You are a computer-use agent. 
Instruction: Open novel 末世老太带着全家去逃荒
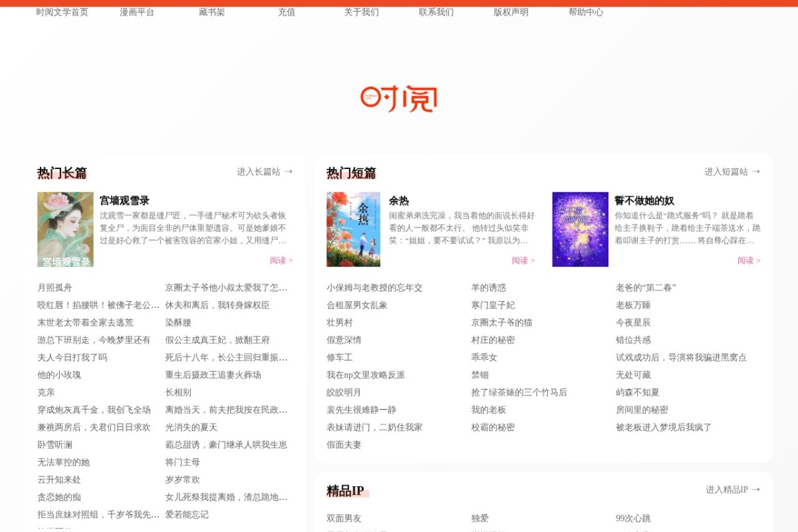(85, 323)
